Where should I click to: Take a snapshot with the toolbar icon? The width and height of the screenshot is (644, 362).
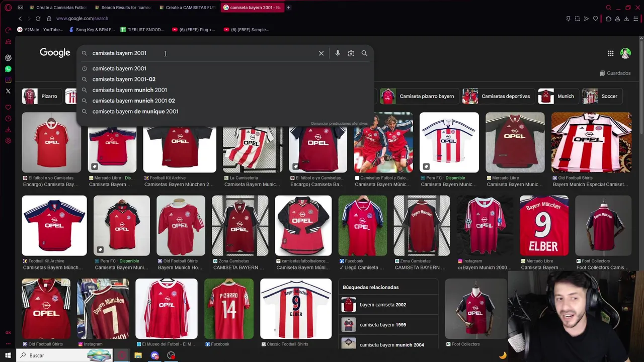pos(578,19)
